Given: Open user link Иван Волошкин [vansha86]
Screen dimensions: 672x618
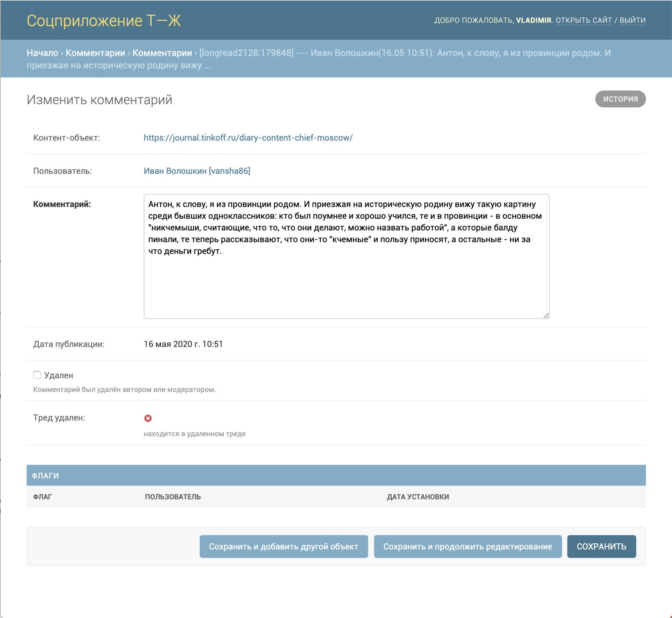Looking at the screenshot, I should 197,171.
